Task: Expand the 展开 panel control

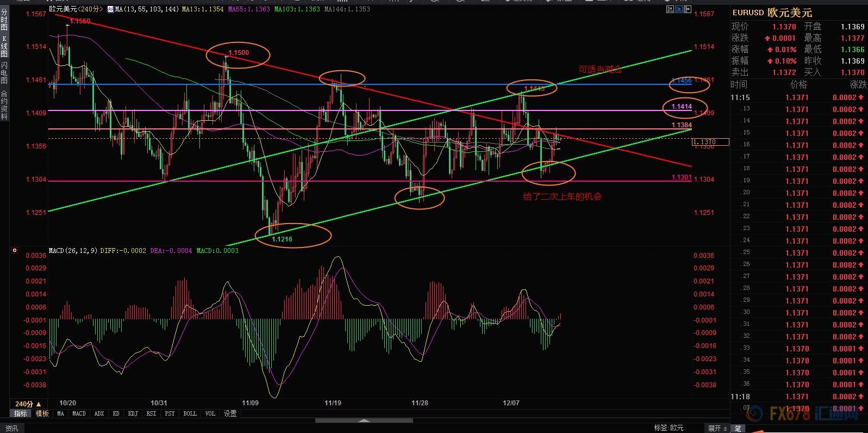Action: [717, 428]
